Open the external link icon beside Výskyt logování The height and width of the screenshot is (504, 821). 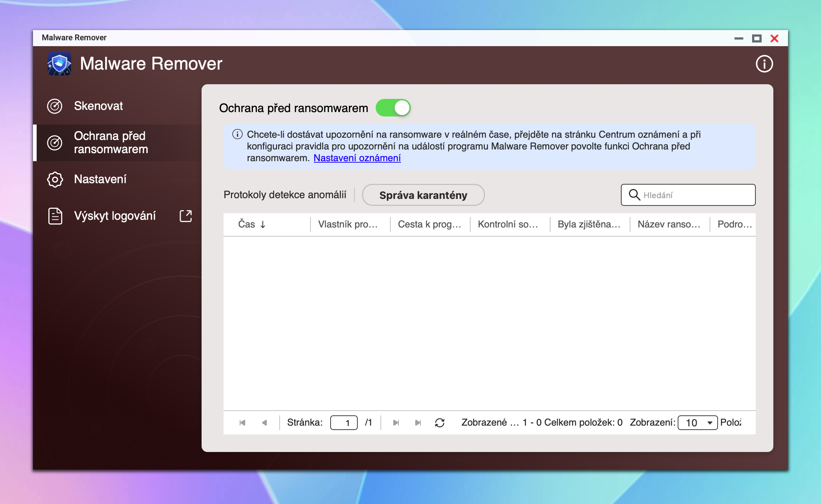coord(186,216)
